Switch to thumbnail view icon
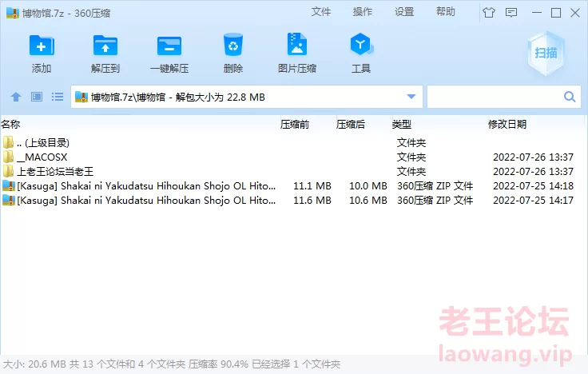 coord(37,97)
